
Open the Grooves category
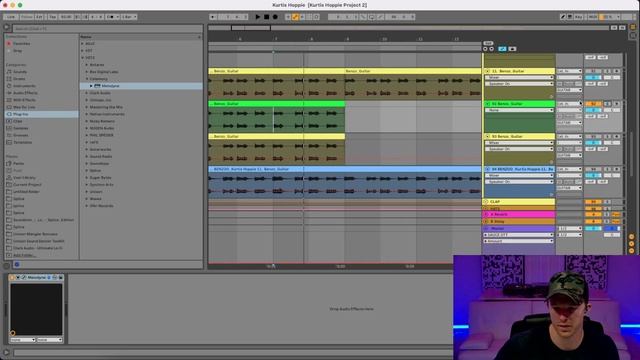tap(20, 135)
